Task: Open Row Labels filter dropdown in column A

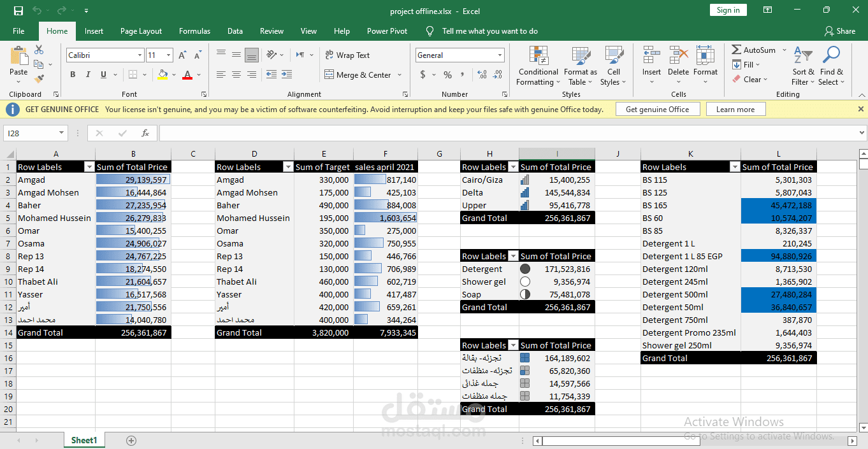Action: click(89, 167)
